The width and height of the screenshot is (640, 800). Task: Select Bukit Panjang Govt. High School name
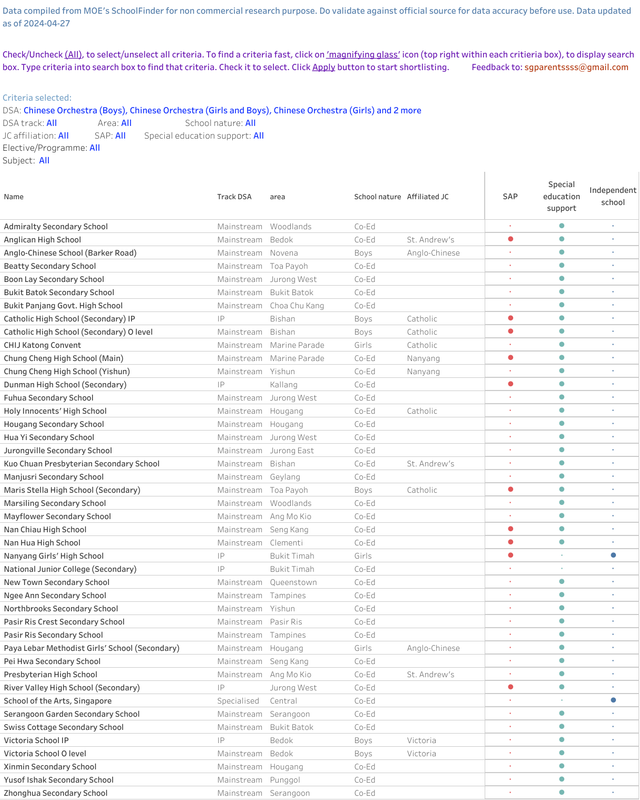pyautogui.click(x=63, y=306)
